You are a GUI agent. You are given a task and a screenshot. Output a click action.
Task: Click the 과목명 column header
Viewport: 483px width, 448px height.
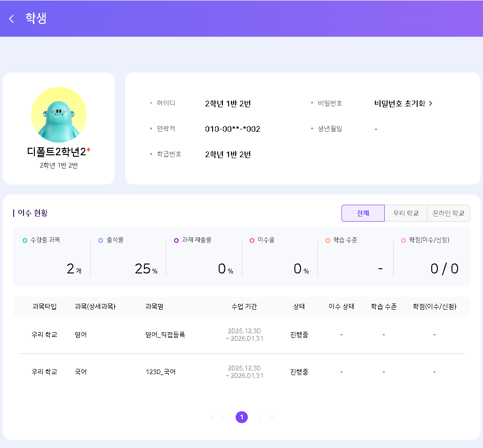tap(154, 306)
